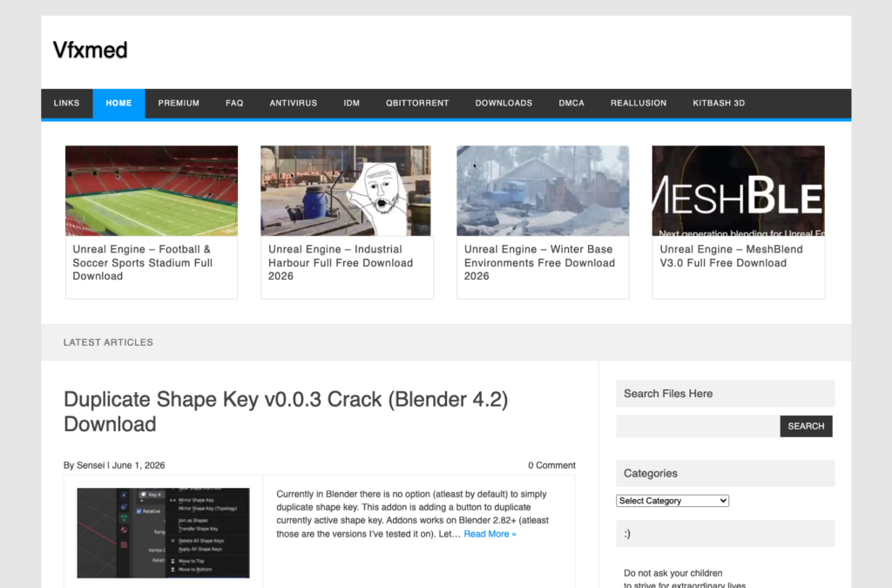The height and width of the screenshot is (588, 892).
Task: Open the QBITTORRENT menu item
Action: 417,103
